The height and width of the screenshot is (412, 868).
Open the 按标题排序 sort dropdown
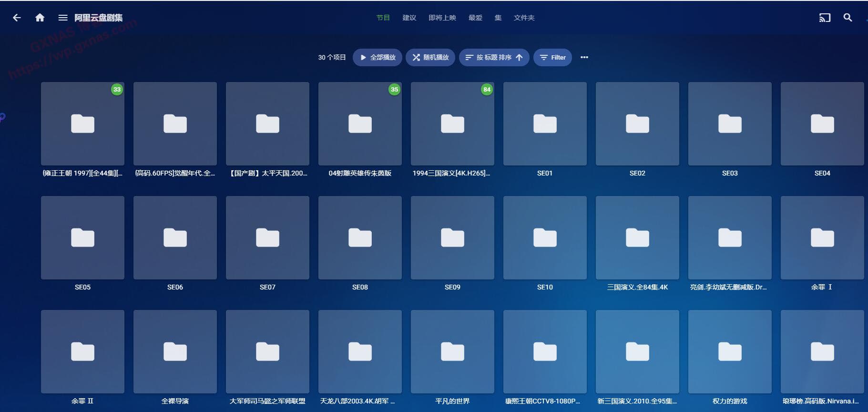[494, 57]
